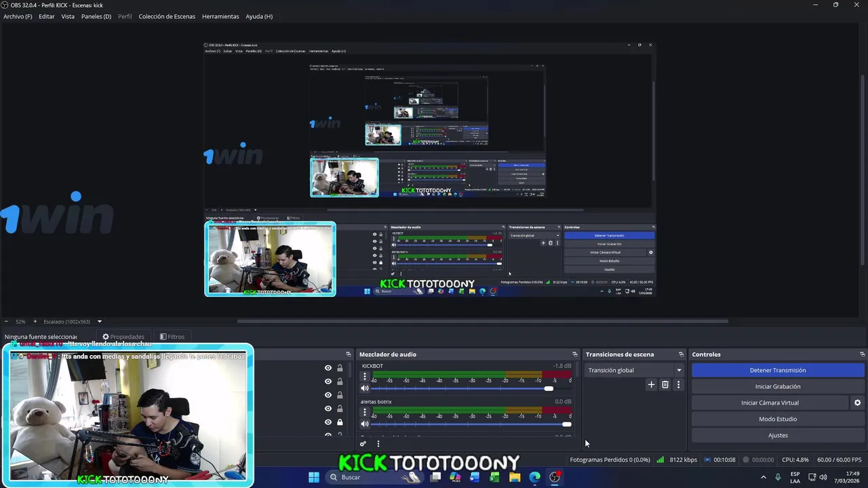Delete transition with the trash icon
Viewport: 868px width, 488px height.
tap(665, 385)
